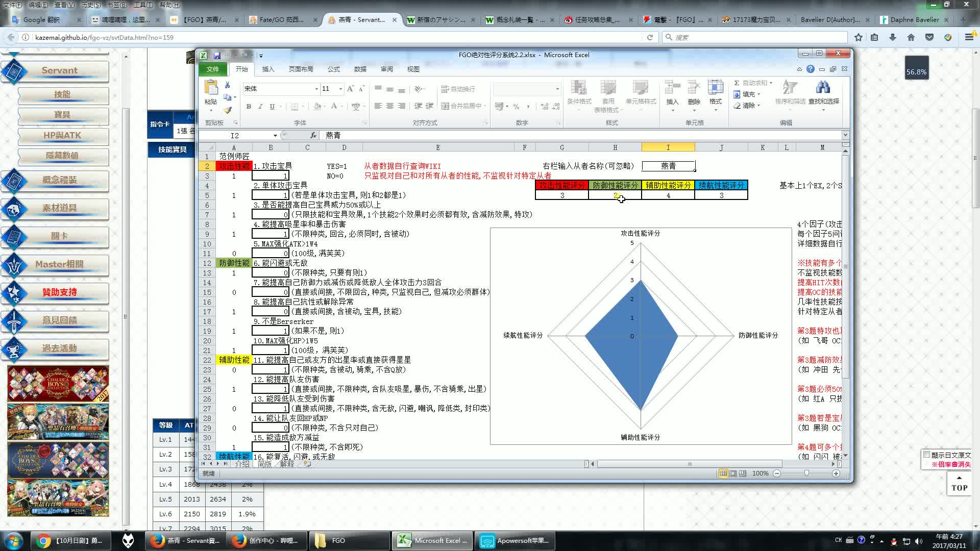The width and height of the screenshot is (980, 551).
Task: Click the Firefox downloads arrow icon
Action: [x=893, y=37]
